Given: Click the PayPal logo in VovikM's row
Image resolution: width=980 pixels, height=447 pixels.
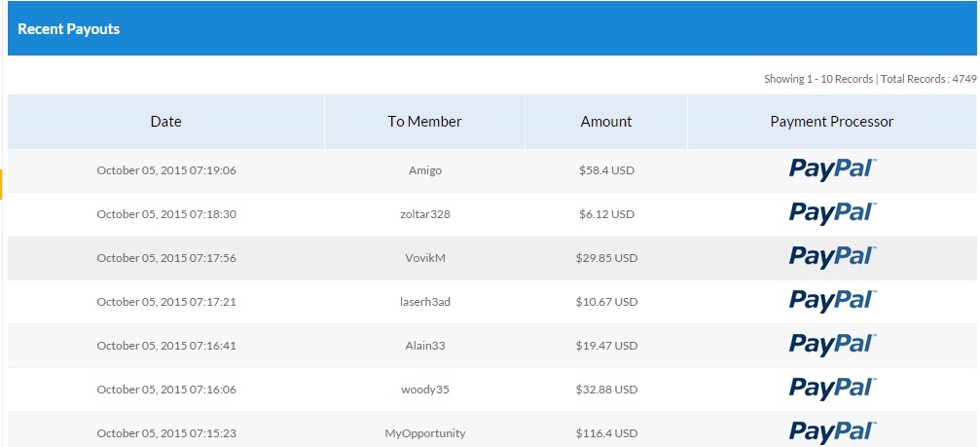Looking at the screenshot, I should (x=832, y=257).
